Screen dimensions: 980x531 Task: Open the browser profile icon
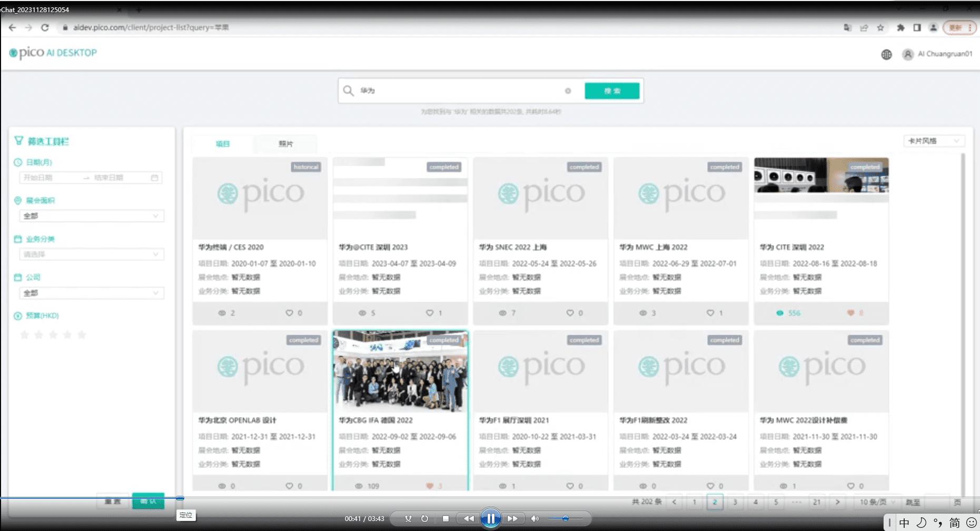point(933,28)
